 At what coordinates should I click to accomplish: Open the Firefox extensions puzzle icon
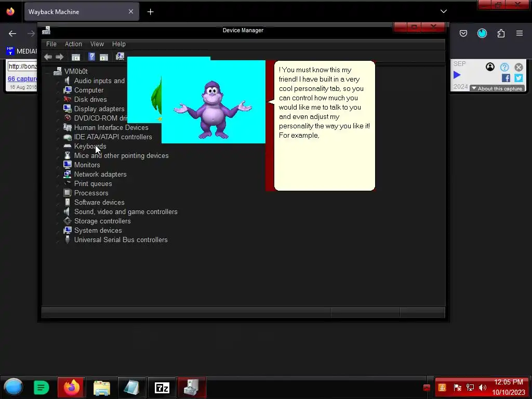(x=501, y=33)
